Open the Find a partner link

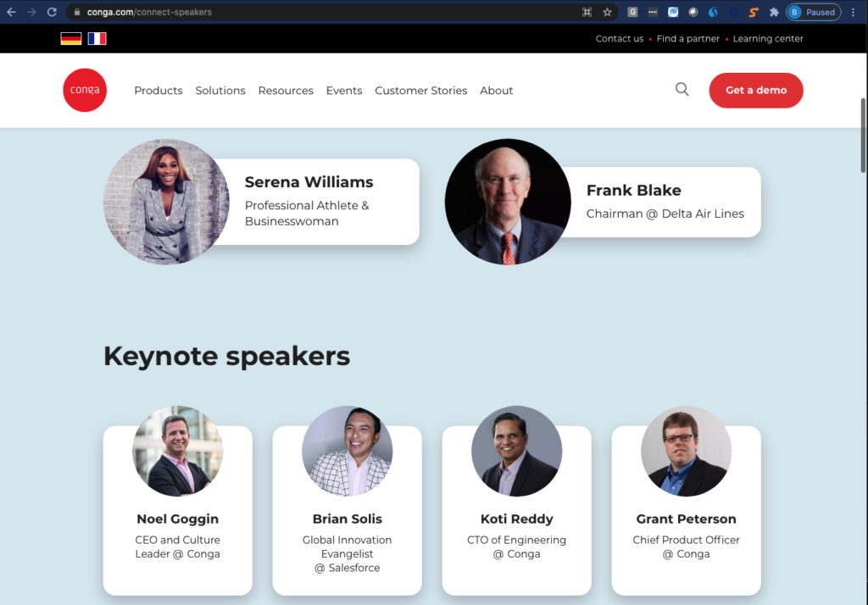[688, 39]
